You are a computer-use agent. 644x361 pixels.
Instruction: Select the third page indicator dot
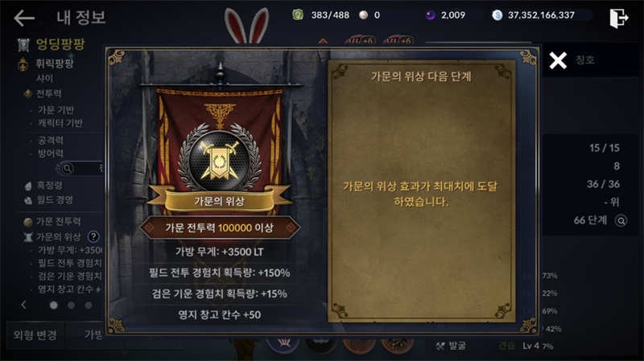(89, 306)
